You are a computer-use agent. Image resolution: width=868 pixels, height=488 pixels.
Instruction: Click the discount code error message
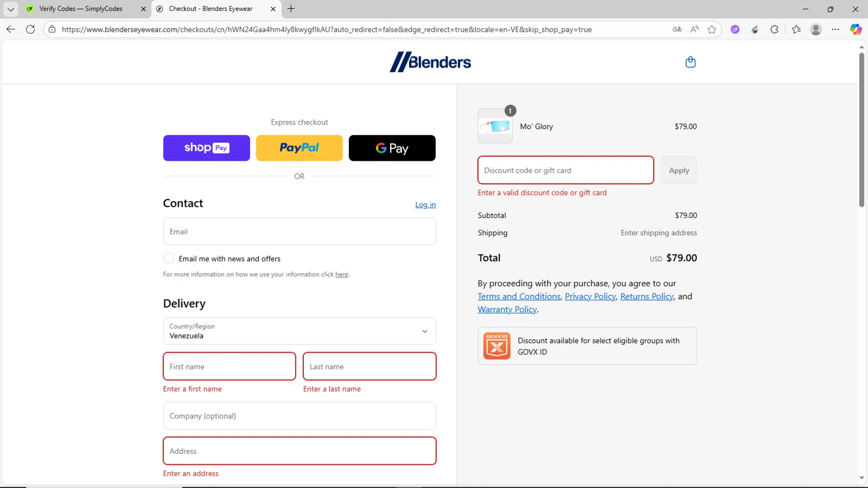[542, 193]
